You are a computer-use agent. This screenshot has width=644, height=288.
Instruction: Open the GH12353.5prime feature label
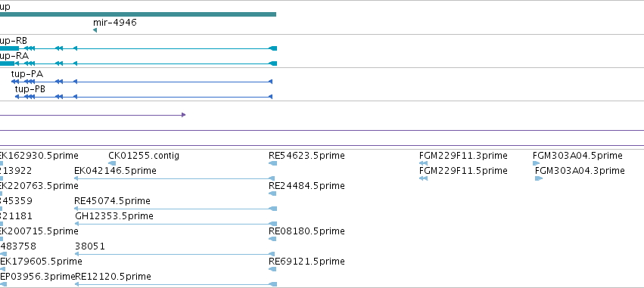114,215
